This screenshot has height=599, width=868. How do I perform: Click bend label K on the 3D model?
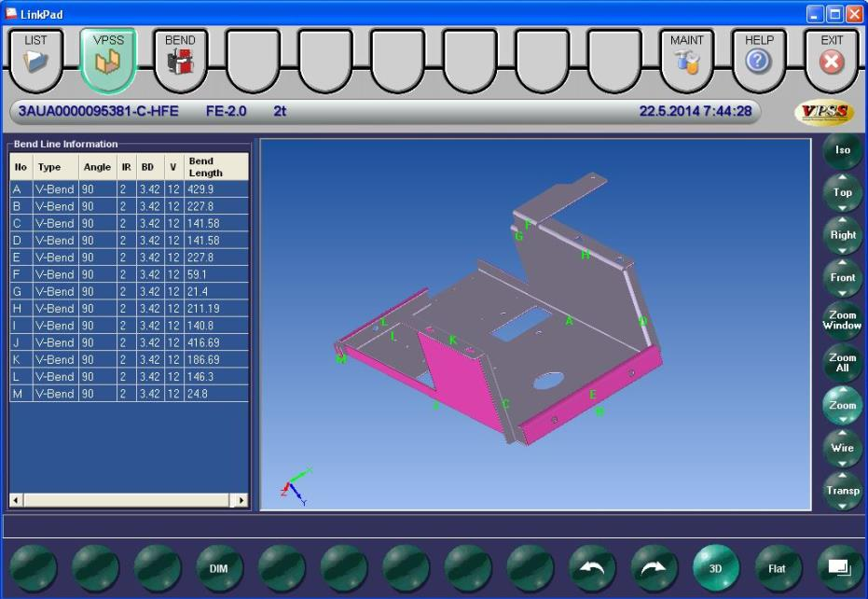(x=453, y=340)
